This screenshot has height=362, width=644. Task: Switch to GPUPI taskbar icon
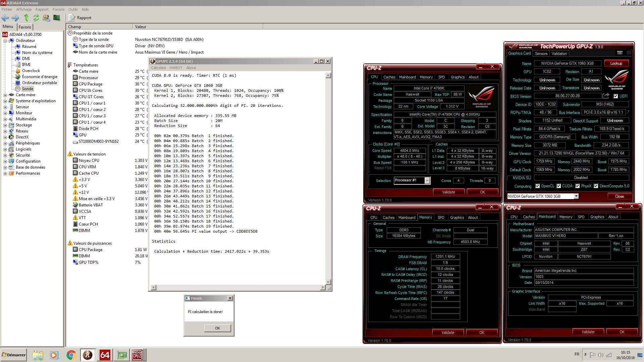click(x=88, y=355)
